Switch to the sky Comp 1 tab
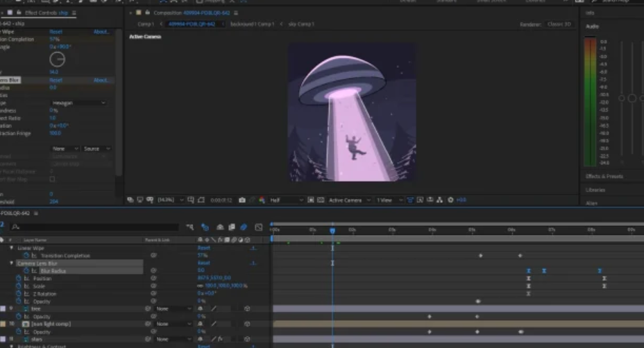This screenshot has width=644, height=348. tap(301, 24)
